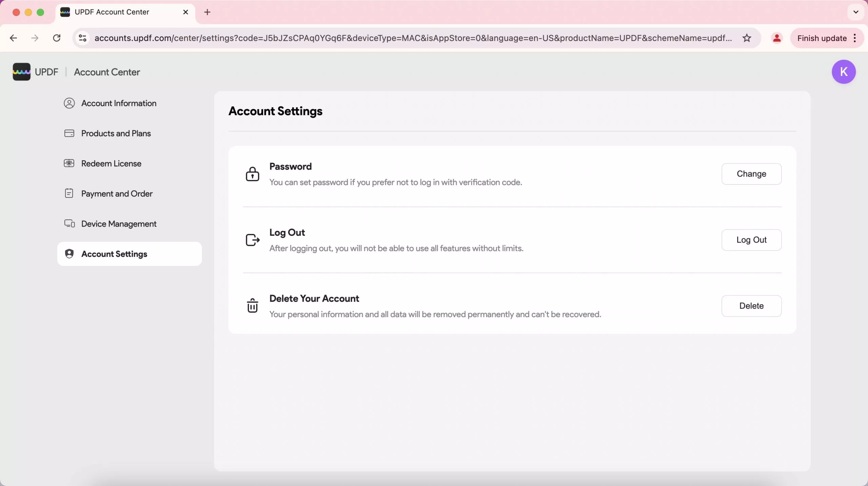Expand the tab search dropdown arrow
Screen dimensions: 868x486
pos(855,12)
